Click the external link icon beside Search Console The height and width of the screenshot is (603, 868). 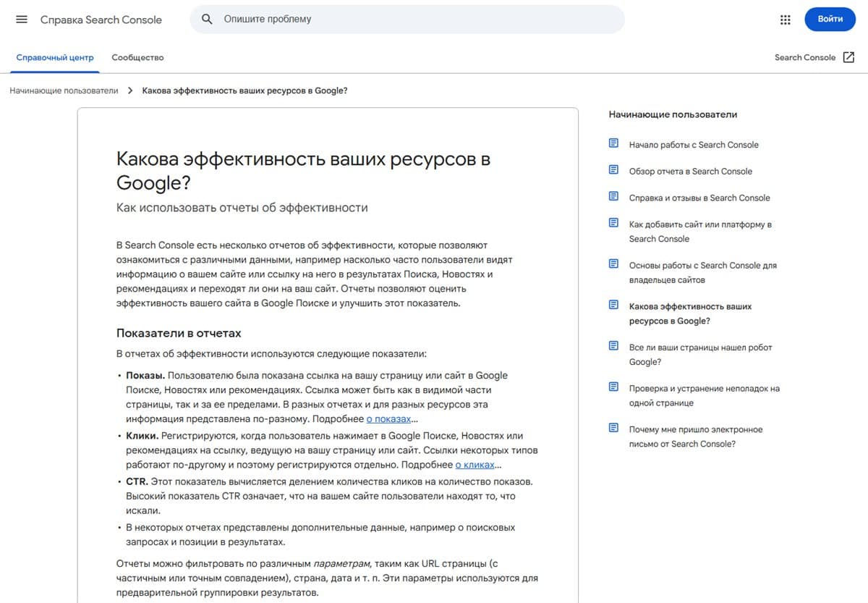(848, 57)
